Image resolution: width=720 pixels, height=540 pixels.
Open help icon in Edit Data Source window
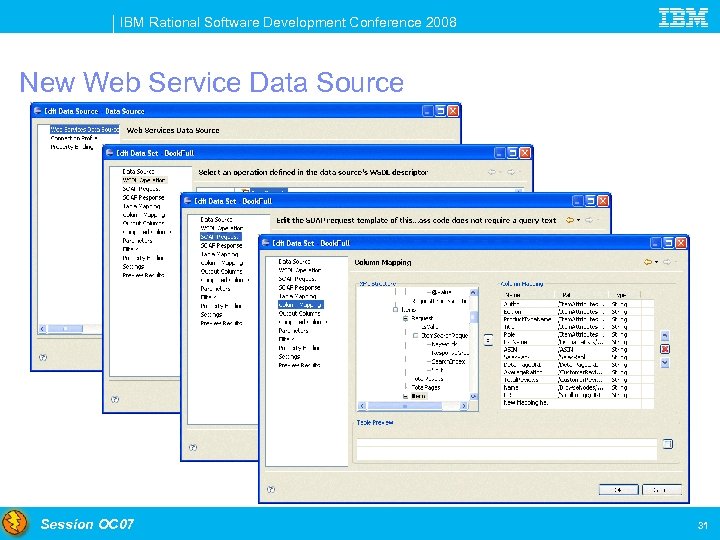tap(43, 357)
